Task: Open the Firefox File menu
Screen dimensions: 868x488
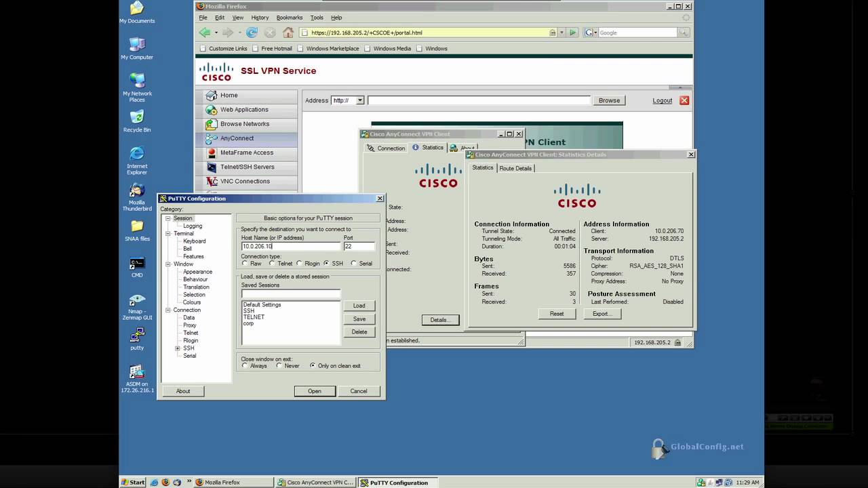Action: tap(203, 18)
